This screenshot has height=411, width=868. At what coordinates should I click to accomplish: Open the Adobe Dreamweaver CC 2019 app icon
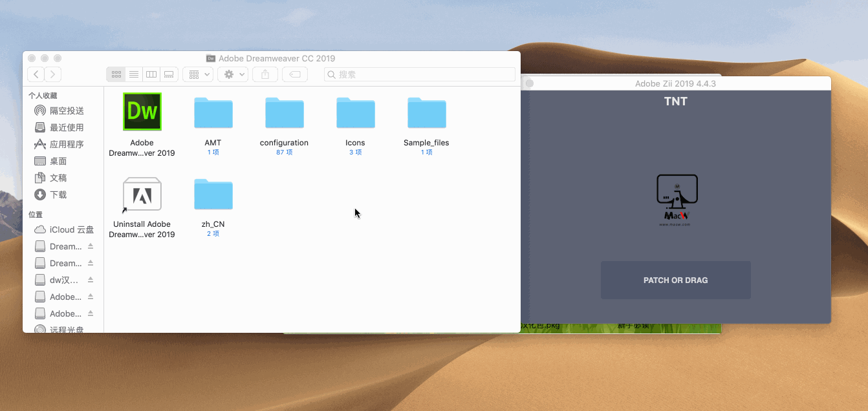[142, 111]
